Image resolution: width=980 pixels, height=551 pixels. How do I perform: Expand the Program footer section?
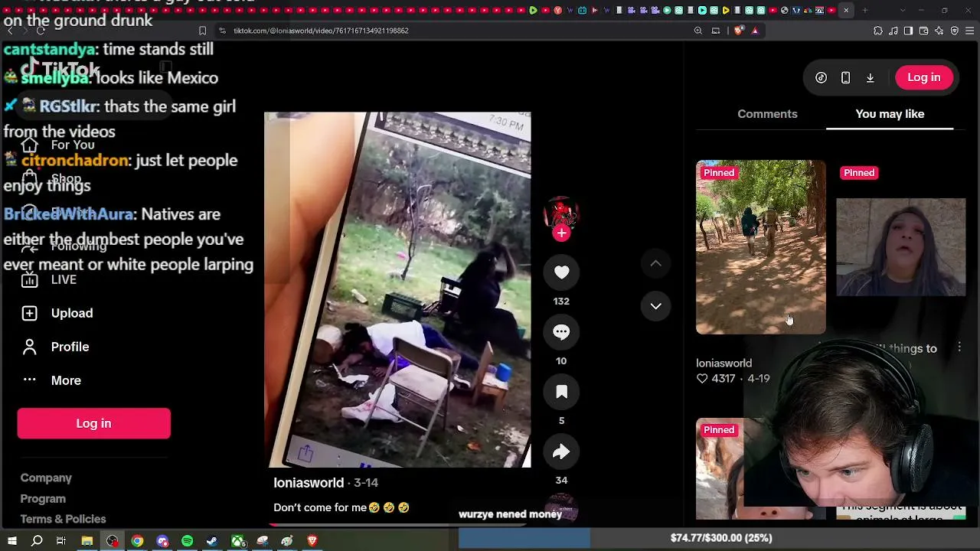tap(43, 498)
